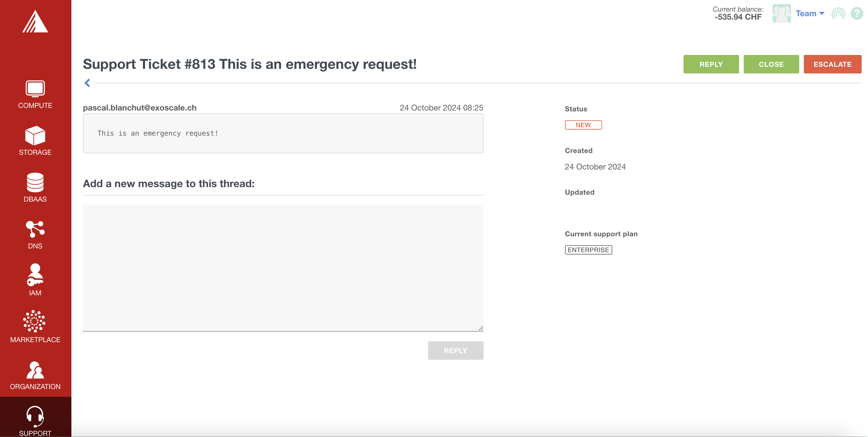Open the Marketplace icon
Screen dimensions: 868x437
(x=34, y=321)
